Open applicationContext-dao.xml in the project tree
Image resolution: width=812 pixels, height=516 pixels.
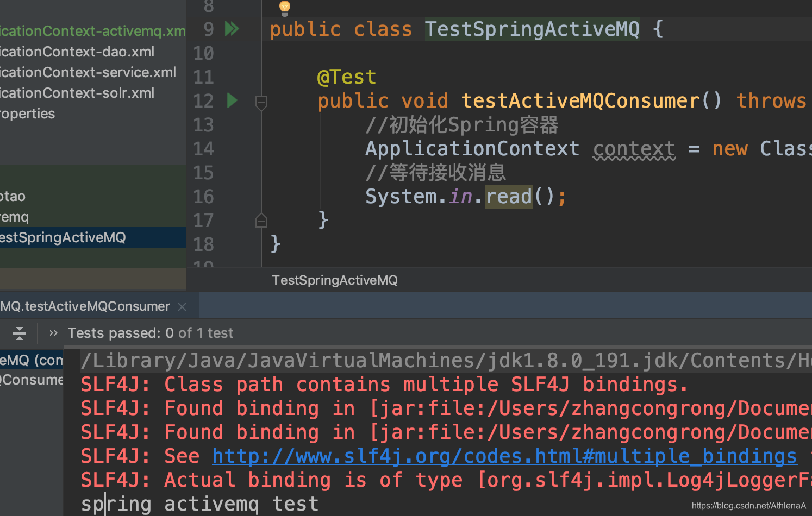click(77, 52)
